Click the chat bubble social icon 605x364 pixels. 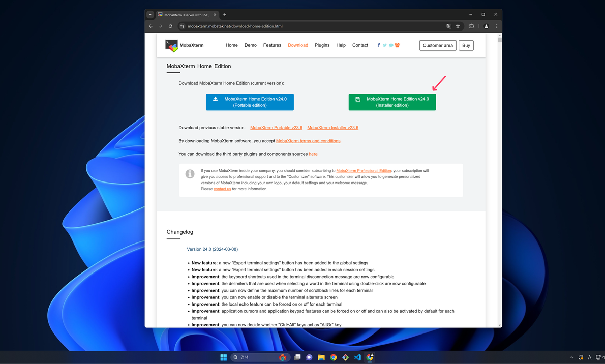pos(391,45)
